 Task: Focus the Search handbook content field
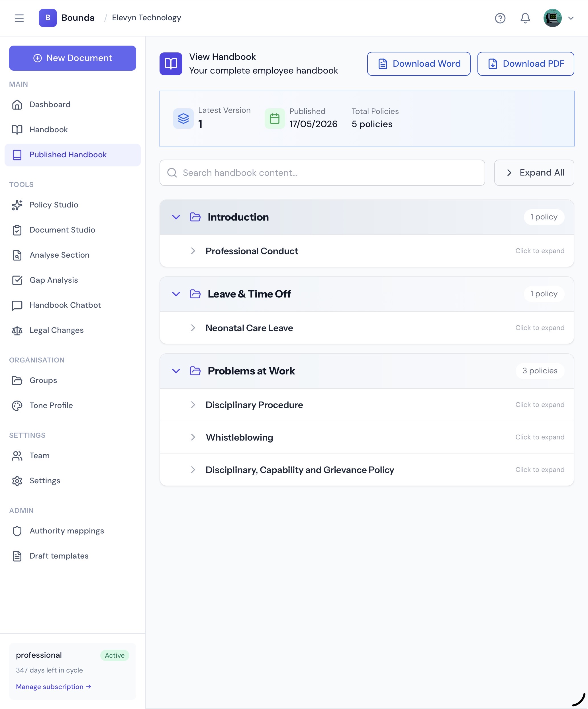(322, 173)
